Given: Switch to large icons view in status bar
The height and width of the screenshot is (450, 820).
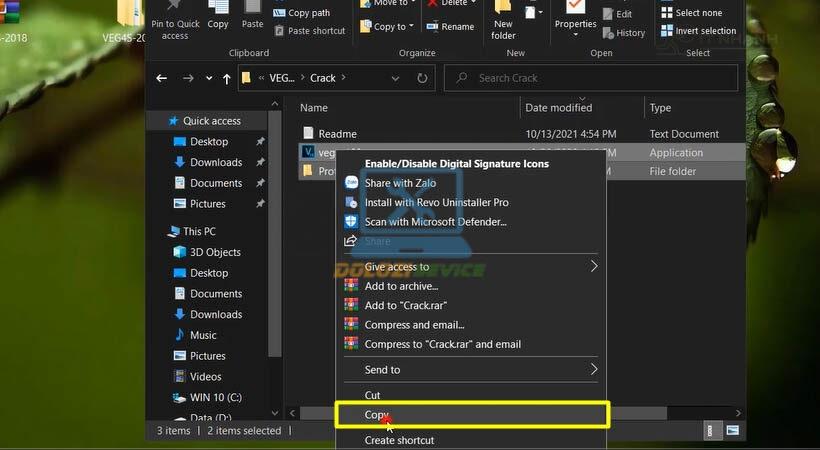Looking at the screenshot, I should pyautogui.click(x=733, y=431).
